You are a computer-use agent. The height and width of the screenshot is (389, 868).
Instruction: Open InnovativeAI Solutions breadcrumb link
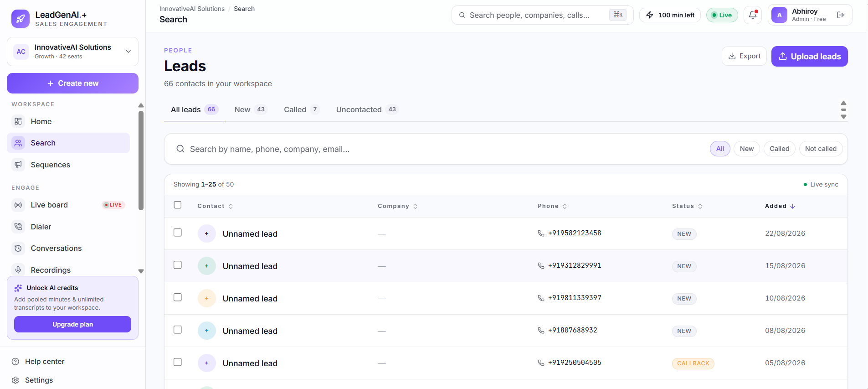(192, 9)
